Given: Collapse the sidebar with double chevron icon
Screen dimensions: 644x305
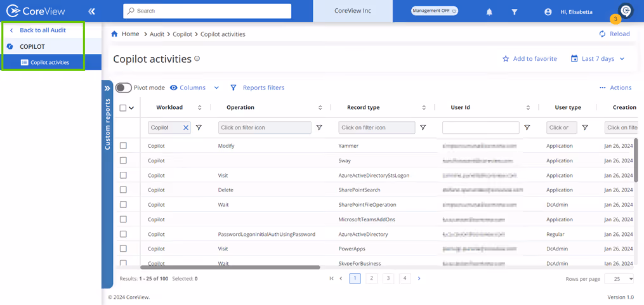Looking at the screenshot, I should (x=91, y=11).
